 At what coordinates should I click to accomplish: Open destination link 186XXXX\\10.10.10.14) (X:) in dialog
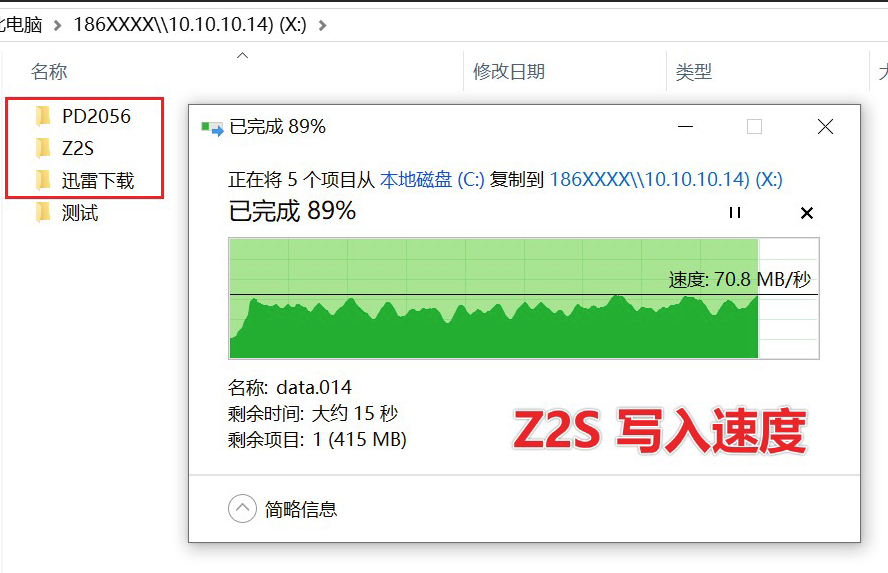pos(666,179)
